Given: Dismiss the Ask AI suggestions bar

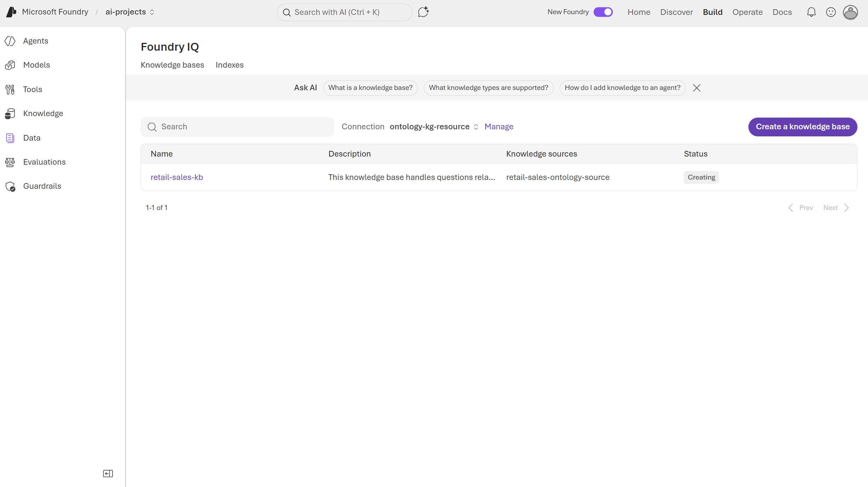Looking at the screenshot, I should pos(697,88).
